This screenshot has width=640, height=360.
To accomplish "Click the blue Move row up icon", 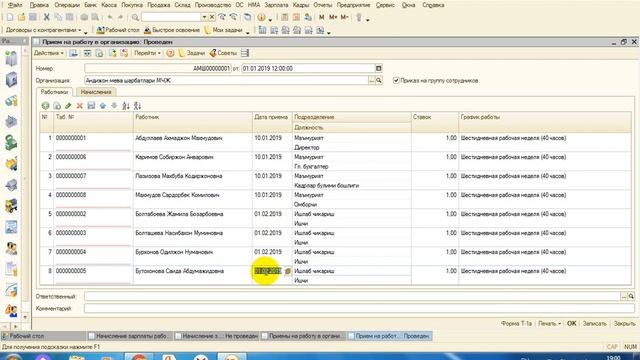I will pos(103,106).
